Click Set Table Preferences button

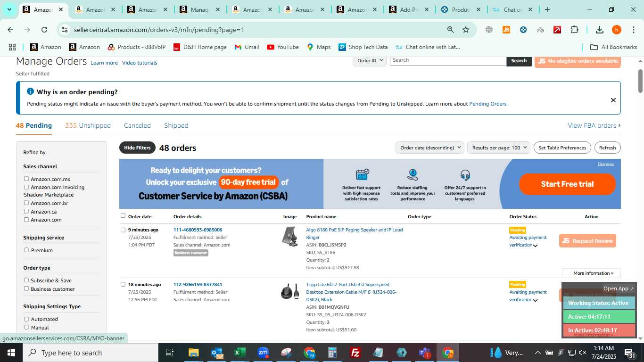pos(562,148)
